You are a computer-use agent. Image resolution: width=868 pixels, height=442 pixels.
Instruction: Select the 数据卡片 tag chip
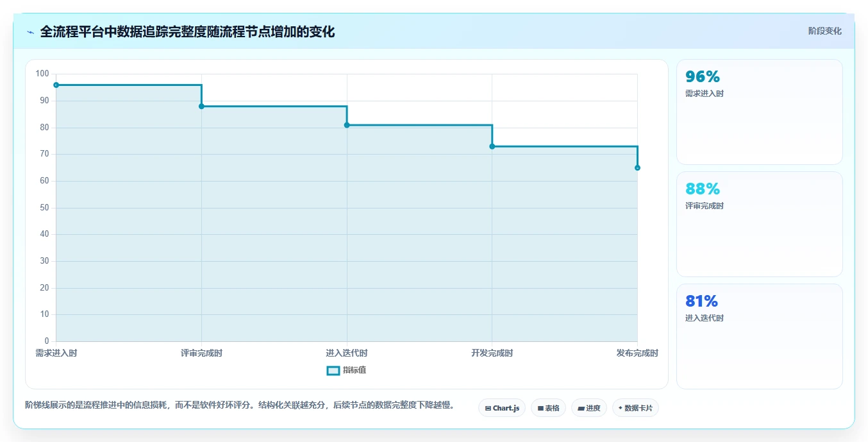635,408
